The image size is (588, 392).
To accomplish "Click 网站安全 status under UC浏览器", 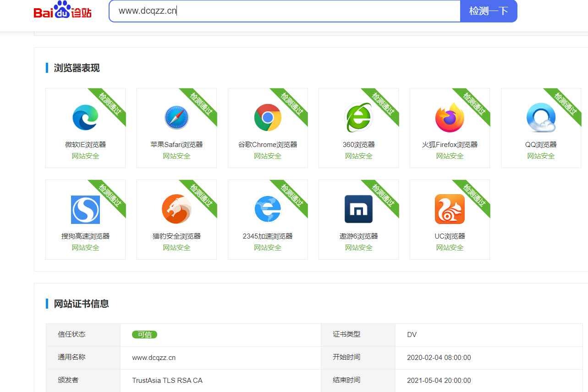I will point(450,248).
